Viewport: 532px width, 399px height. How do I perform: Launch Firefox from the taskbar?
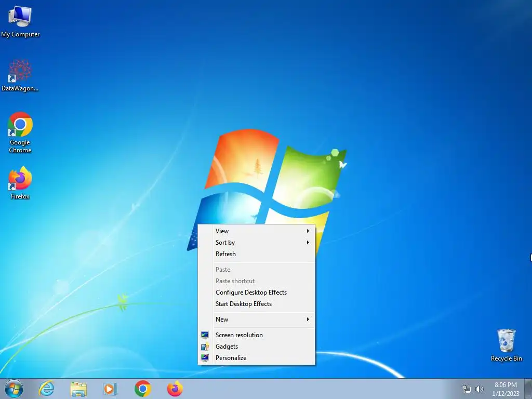point(175,389)
